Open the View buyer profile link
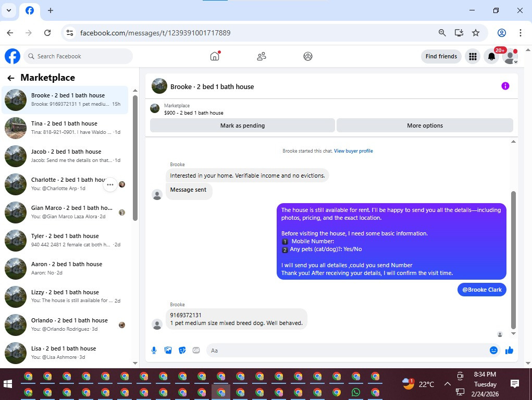532x400 pixels. pyautogui.click(x=353, y=151)
